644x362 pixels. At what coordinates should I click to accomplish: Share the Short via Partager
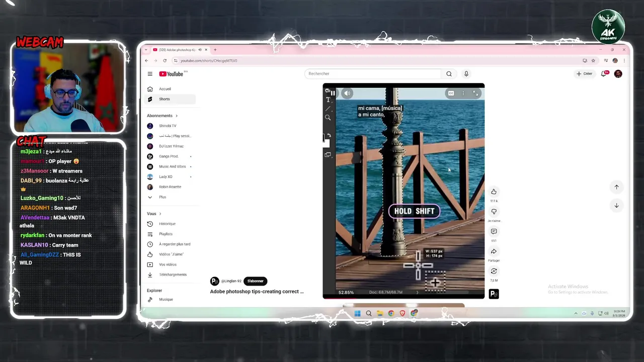494,251
